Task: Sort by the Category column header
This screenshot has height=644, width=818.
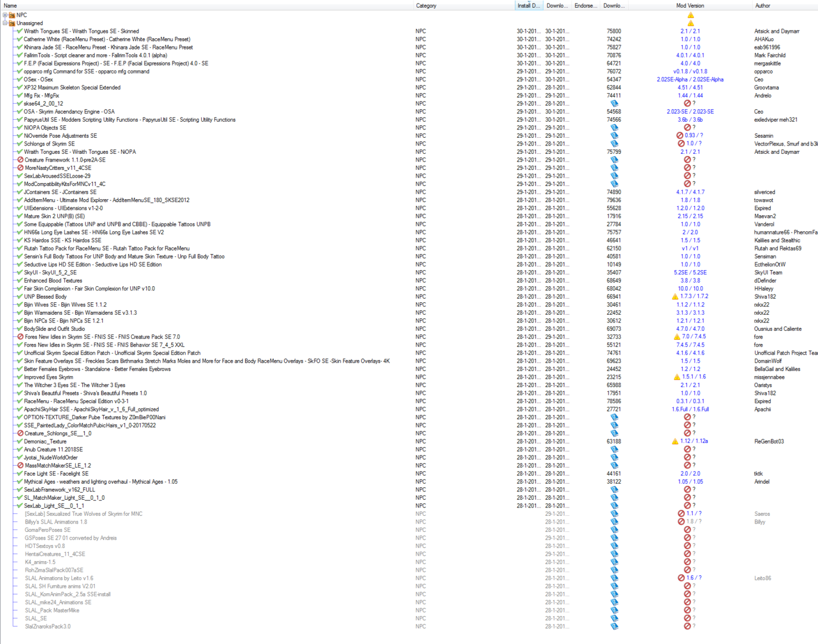Action: [x=464, y=5]
